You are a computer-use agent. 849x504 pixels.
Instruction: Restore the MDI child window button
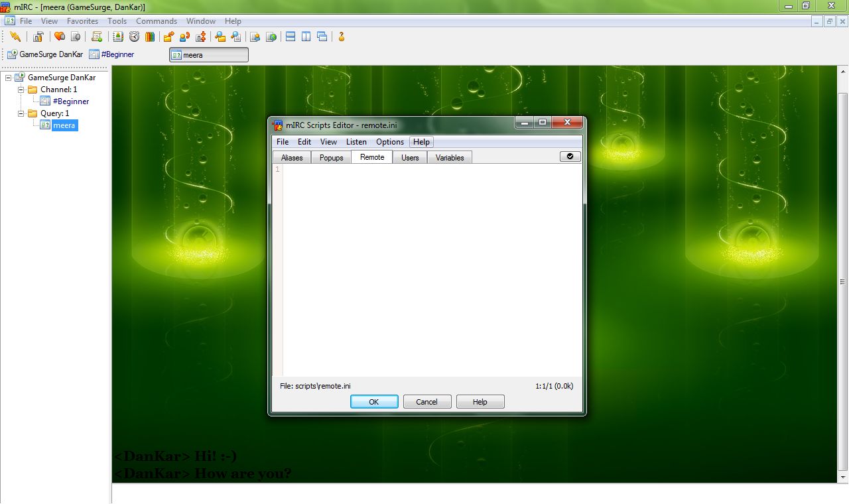[829, 21]
